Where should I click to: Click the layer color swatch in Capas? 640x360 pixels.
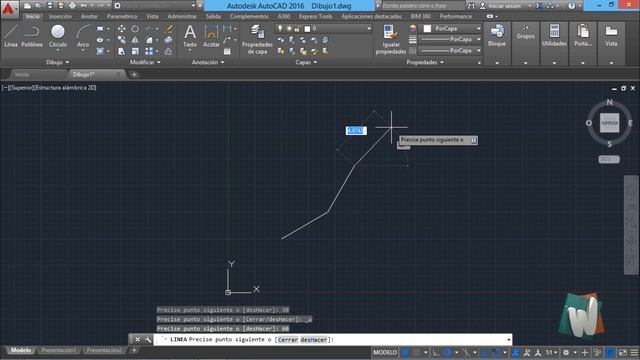point(307,29)
